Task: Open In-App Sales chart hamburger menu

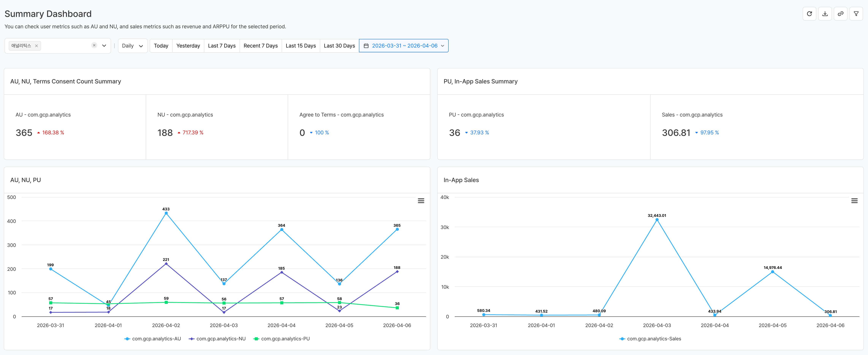Action: coord(854,201)
